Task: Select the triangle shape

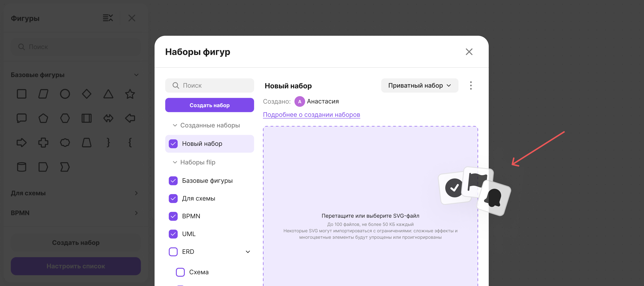Action: click(x=108, y=94)
